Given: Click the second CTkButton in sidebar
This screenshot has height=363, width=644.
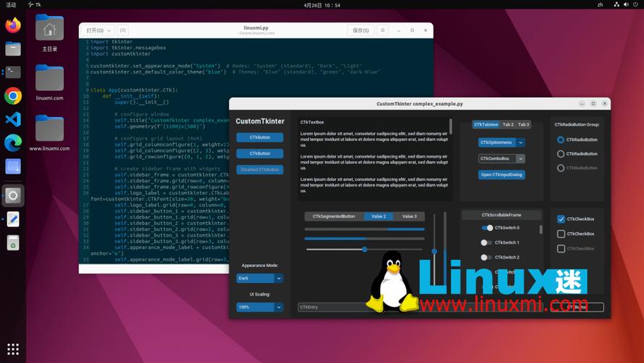Looking at the screenshot, I should pyautogui.click(x=260, y=153).
